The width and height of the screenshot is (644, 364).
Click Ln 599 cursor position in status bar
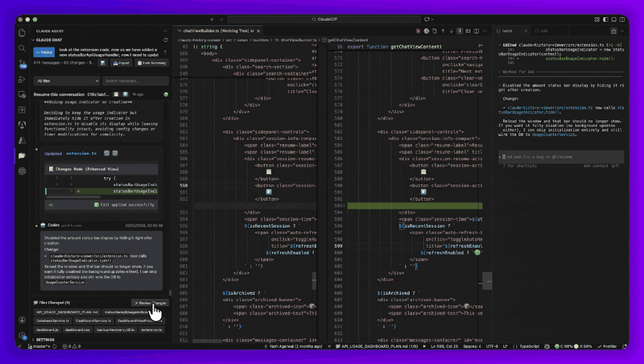click(445, 346)
